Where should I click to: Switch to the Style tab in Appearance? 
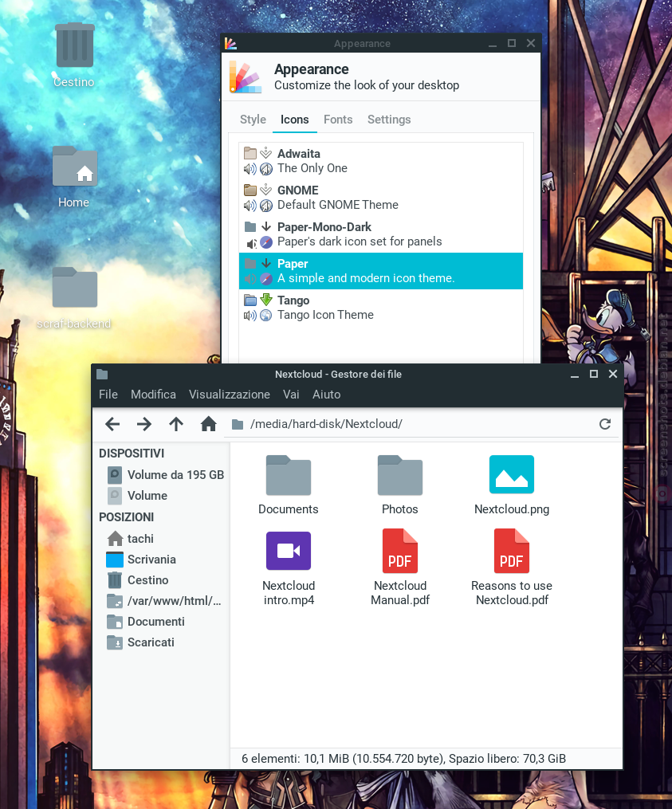[x=253, y=120]
